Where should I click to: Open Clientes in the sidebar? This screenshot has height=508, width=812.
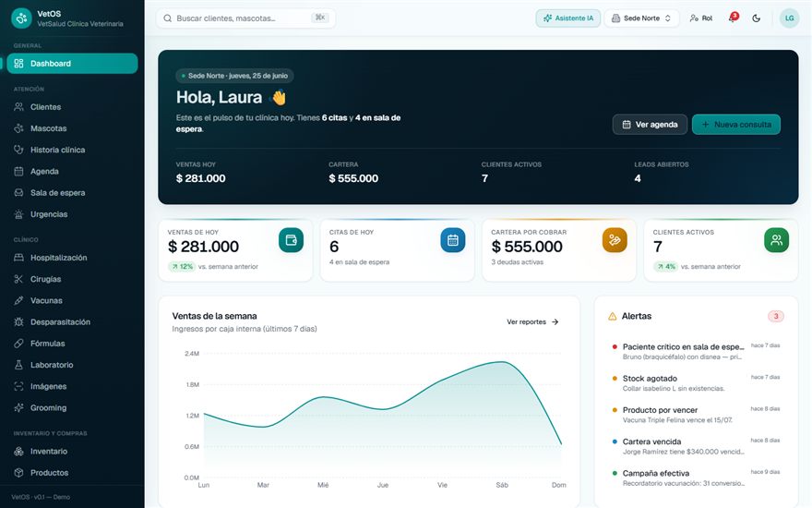tap(72, 107)
